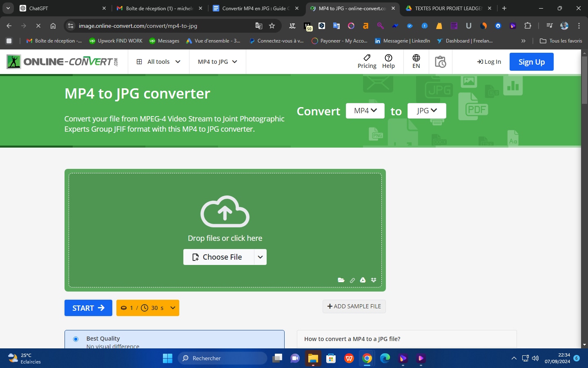The width and height of the screenshot is (588, 368).
Task: Open the Tous les favoris folder
Action: click(x=561, y=41)
